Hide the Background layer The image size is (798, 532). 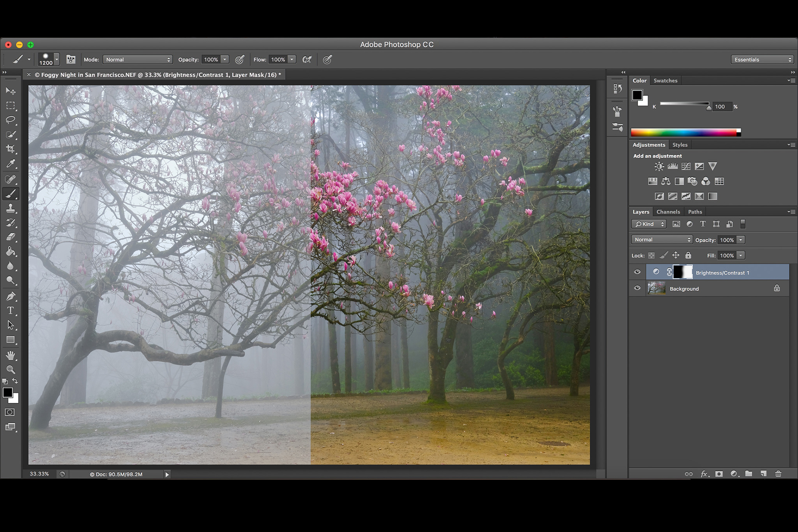pyautogui.click(x=637, y=288)
